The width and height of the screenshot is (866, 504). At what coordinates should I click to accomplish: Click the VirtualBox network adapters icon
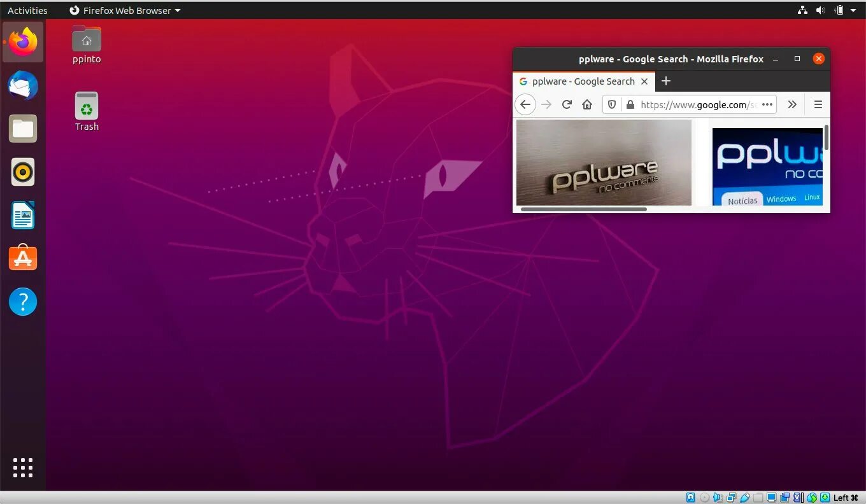point(731,498)
